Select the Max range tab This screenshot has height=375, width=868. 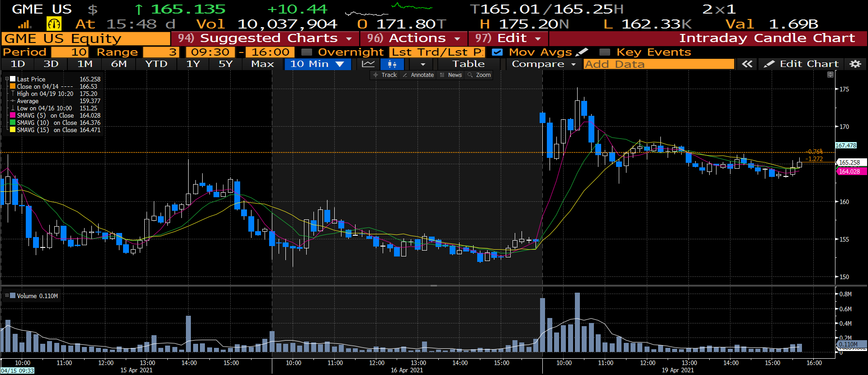(263, 64)
